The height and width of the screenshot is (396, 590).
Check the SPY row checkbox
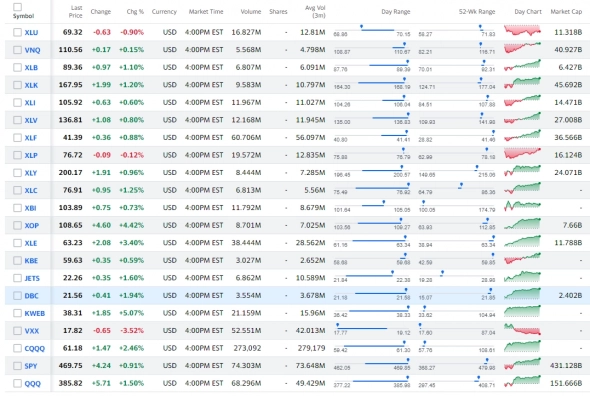point(17,366)
